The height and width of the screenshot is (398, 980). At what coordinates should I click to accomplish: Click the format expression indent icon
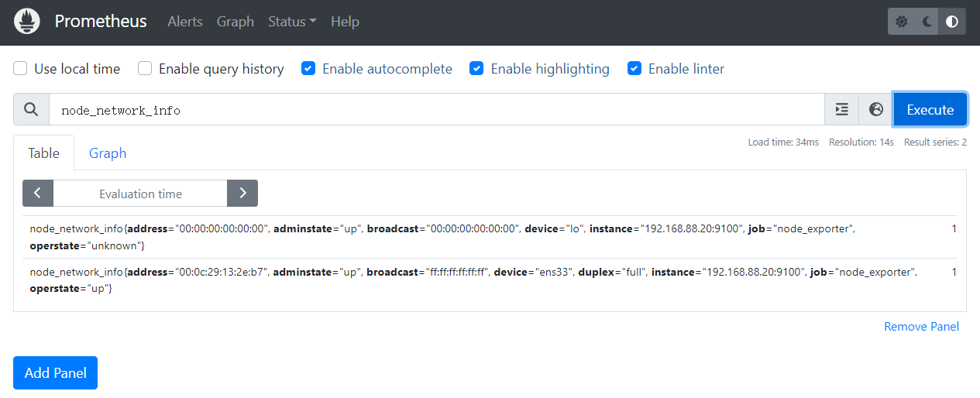point(842,109)
